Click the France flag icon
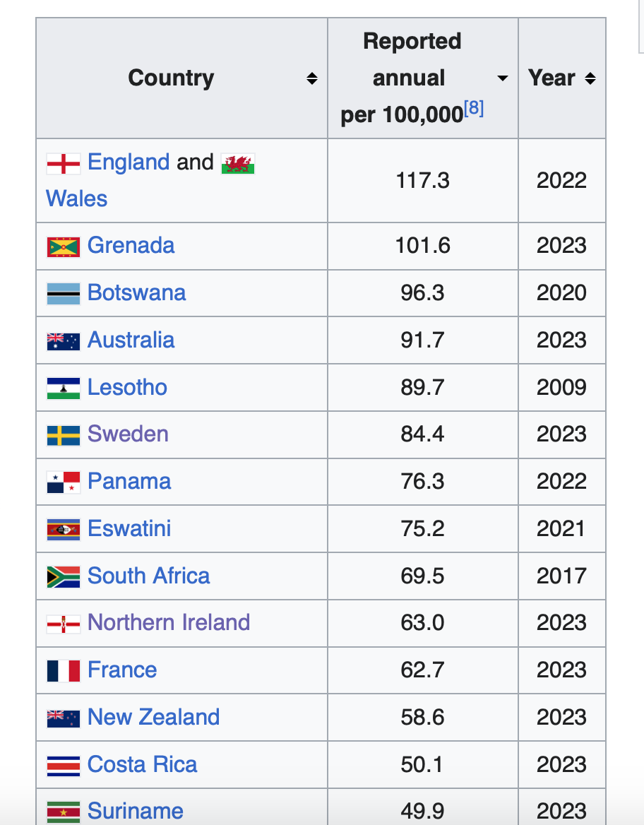The width and height of the screenshot is (644, 825). (64, 670)
